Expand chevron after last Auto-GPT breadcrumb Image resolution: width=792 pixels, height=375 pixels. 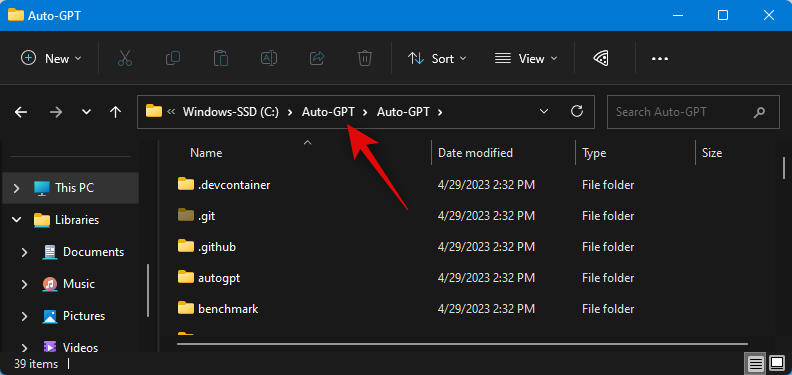tap(440, 112)
